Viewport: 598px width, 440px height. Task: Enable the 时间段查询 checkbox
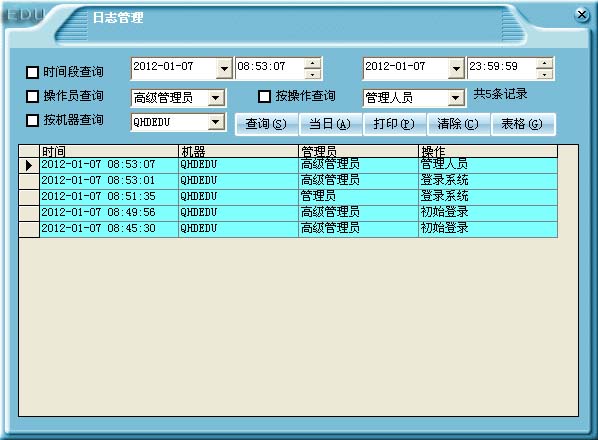coord(32,72)
